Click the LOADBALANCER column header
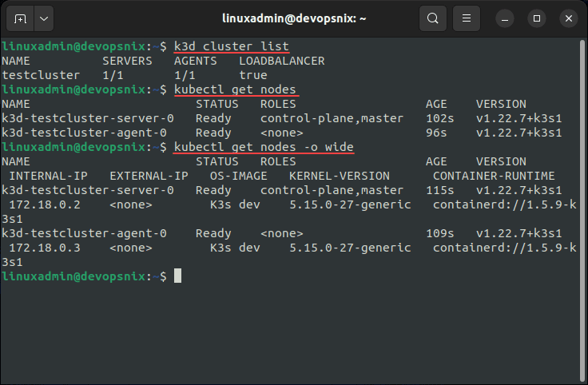Viewport: 588px width, 385px height. 282,61
